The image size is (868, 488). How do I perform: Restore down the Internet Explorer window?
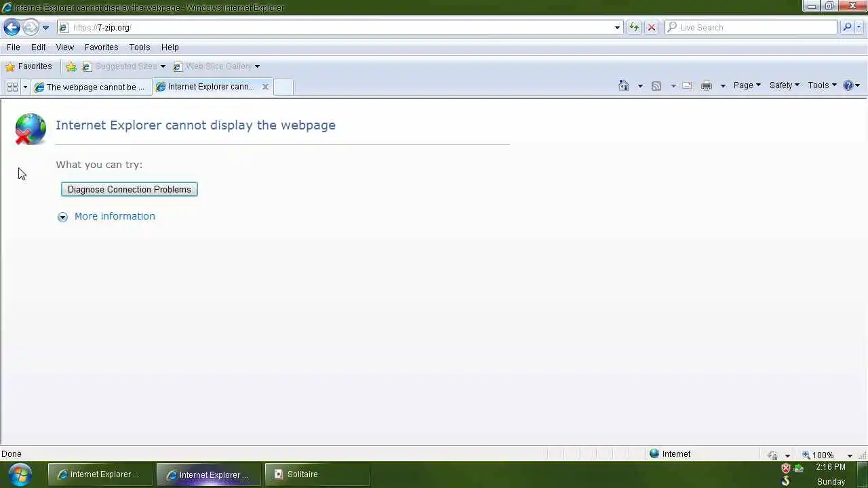point(829,6)
